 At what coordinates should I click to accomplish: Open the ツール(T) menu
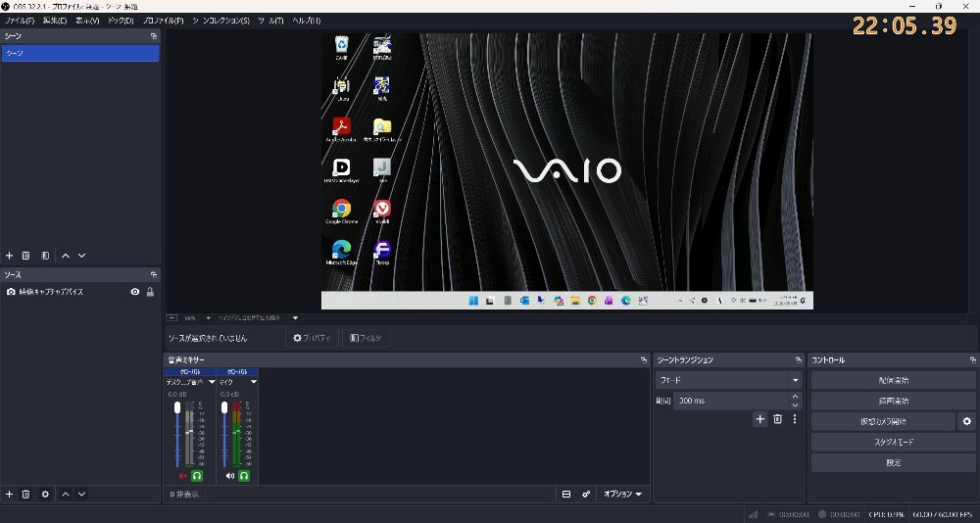tap(270, 21)
